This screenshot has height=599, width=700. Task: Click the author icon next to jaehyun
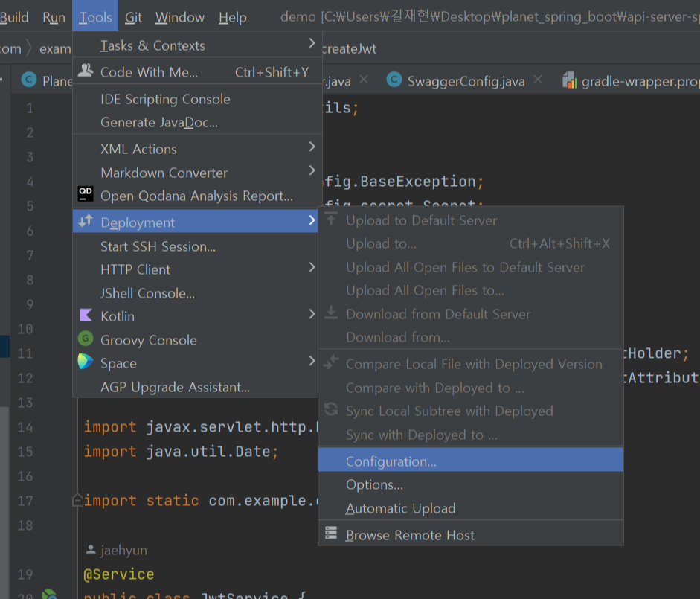point(91,549)
